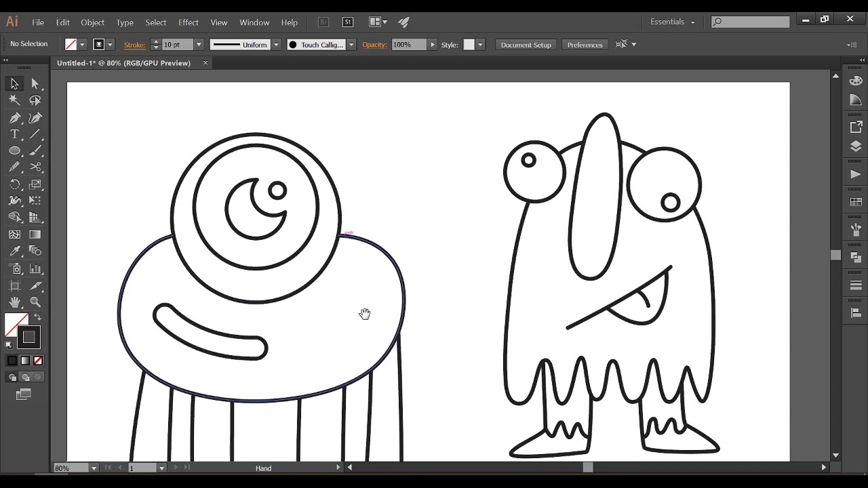
Task: Open the Touch Callig brush dropdown
Action: point(351,45)
